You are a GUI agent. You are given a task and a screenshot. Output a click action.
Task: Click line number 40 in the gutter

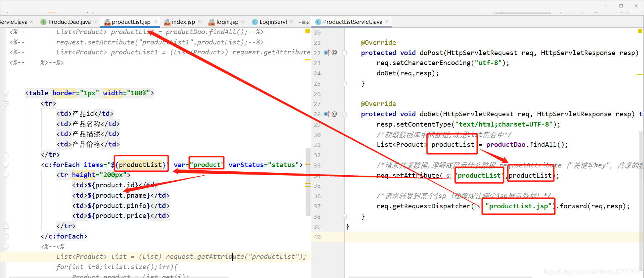tap(317, 237)
